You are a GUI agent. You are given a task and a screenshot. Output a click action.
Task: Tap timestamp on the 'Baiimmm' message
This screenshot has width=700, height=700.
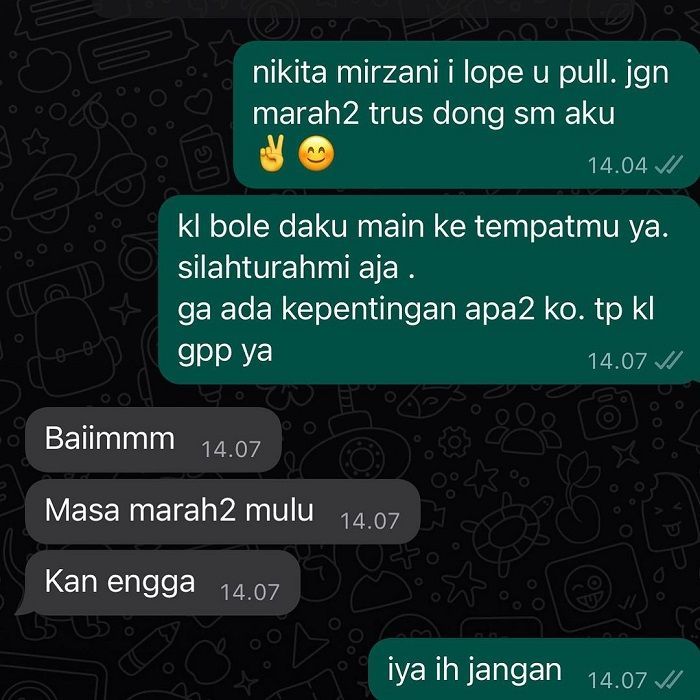[x=231, y=450]
